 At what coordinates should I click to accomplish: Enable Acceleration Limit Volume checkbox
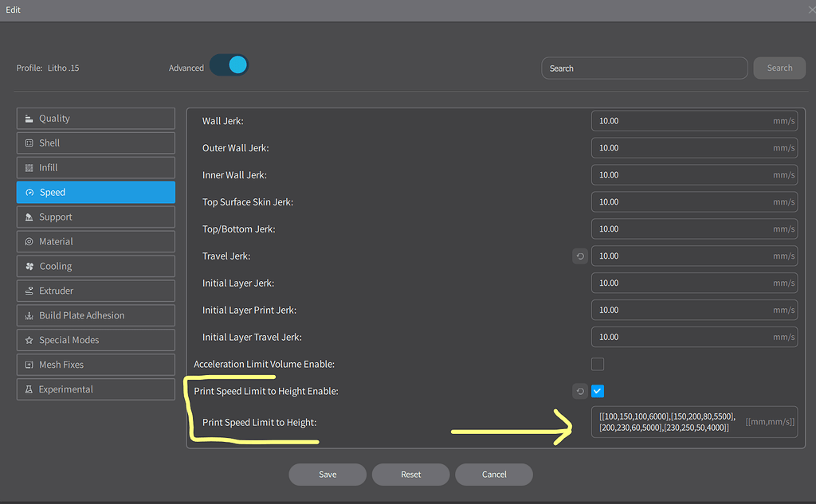tap(598, 365)
